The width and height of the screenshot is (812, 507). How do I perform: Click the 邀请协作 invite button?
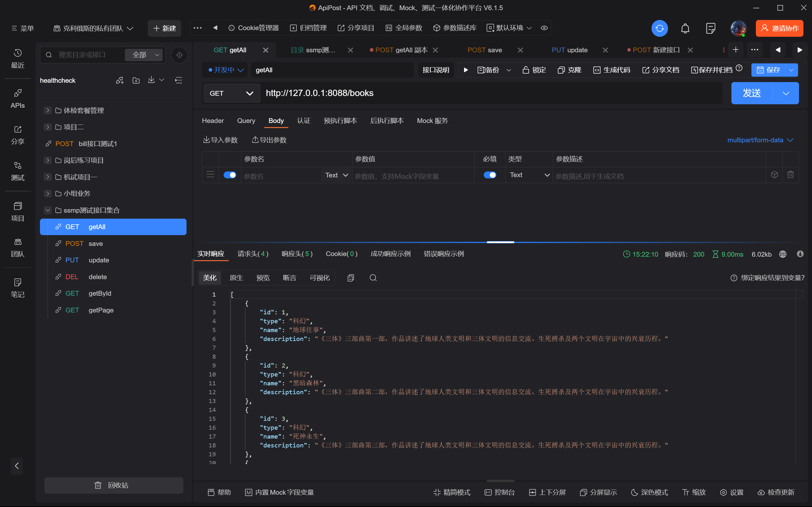[x=779, y=28]
